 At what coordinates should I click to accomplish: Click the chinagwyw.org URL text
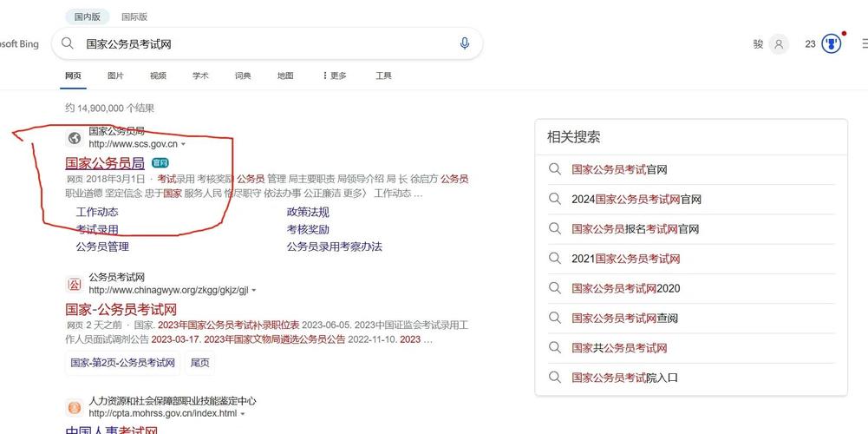tap(168, 291)
